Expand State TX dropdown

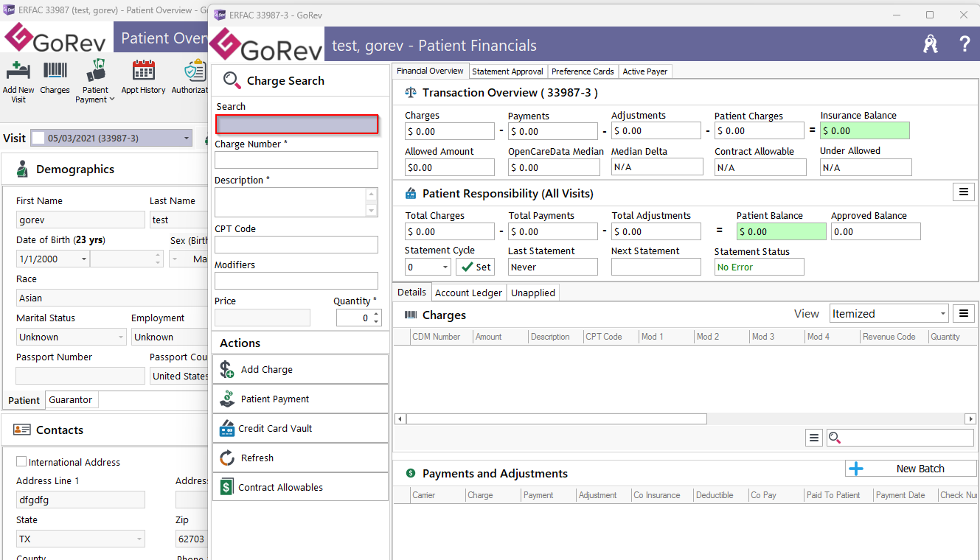(x=139, y=539)
